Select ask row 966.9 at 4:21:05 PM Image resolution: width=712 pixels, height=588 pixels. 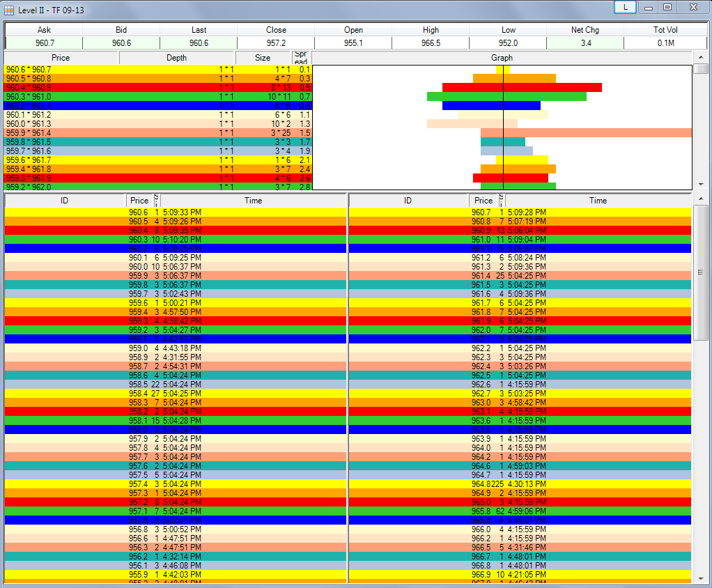click(x=520, y=575)
